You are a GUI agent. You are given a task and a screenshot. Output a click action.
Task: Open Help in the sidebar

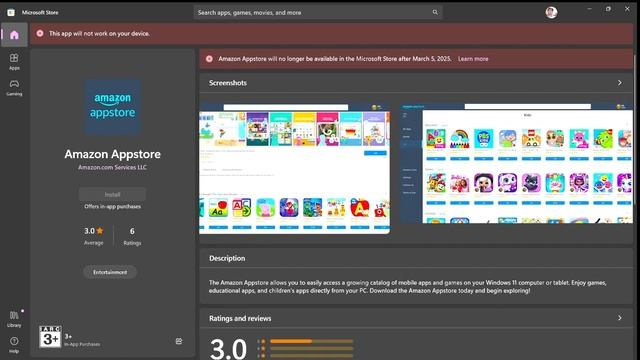pos(14,344)
